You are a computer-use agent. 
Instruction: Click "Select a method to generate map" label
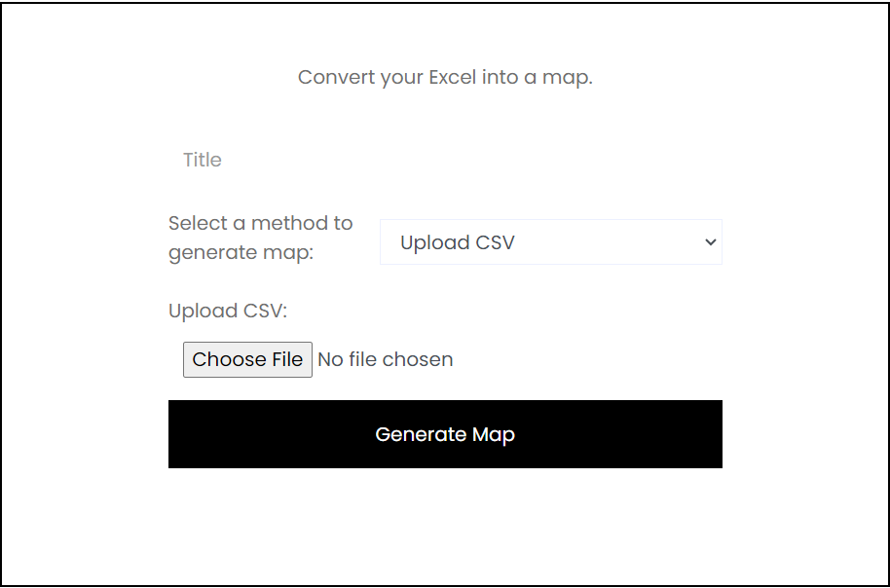261,238
